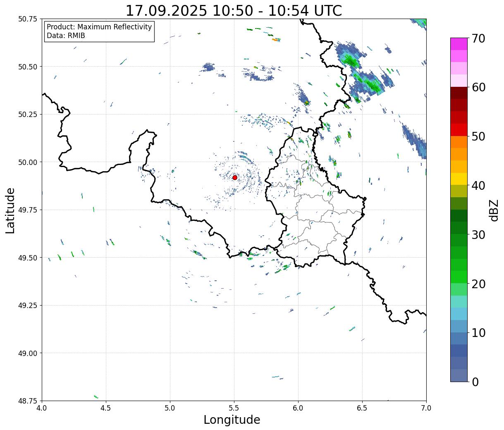Click latitude tick label 48.75
This screenshot has height=430, width=504.
(x=28, y=401)
